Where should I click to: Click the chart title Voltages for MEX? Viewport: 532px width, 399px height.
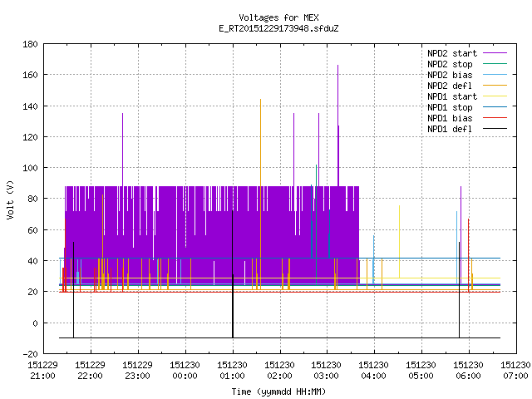click(278, 17)
